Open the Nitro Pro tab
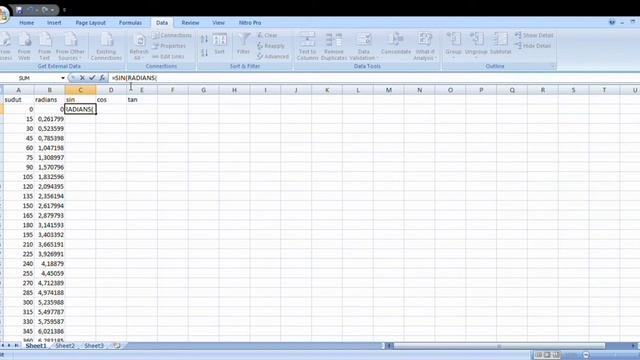This screenshot has width=640, height=360. (250, 23)
